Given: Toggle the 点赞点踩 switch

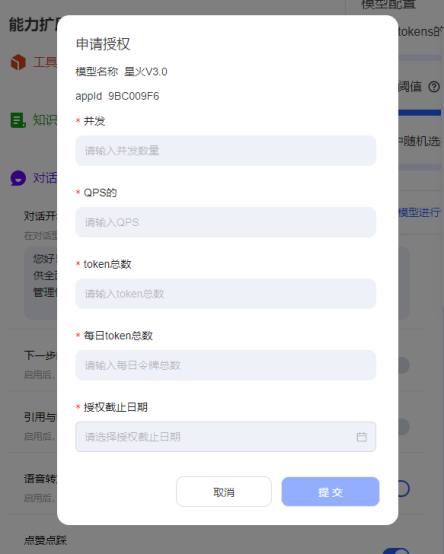Looking at the screenshot, I should pos(396,551).
